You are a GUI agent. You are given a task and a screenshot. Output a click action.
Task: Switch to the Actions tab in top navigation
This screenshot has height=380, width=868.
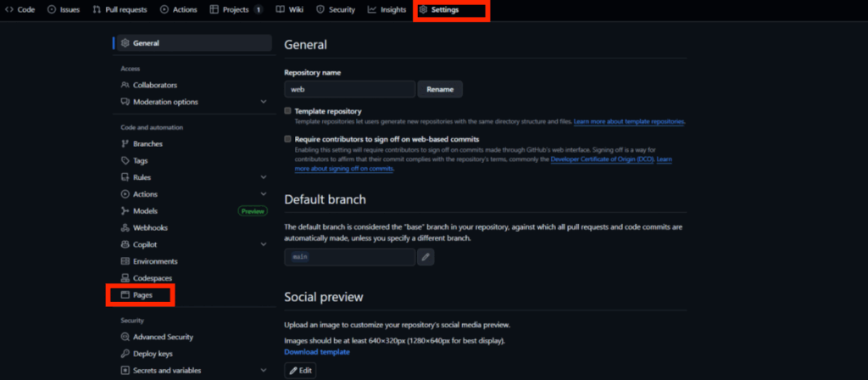179,9
